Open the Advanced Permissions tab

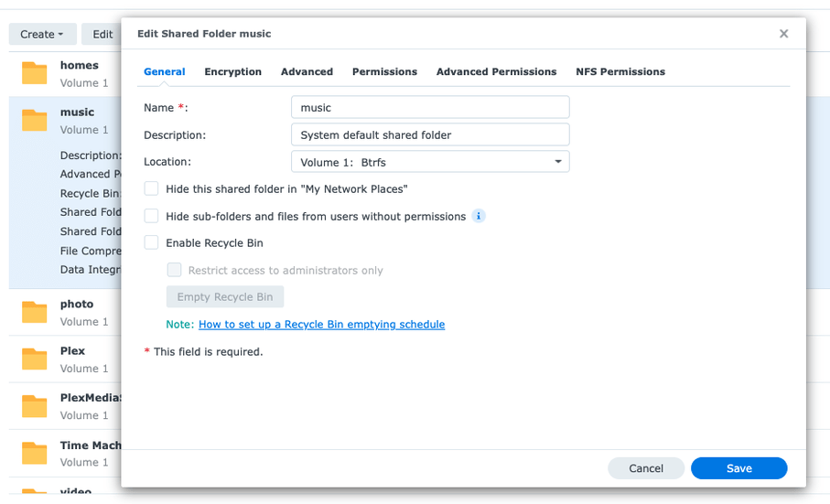[x=496, y=71]
